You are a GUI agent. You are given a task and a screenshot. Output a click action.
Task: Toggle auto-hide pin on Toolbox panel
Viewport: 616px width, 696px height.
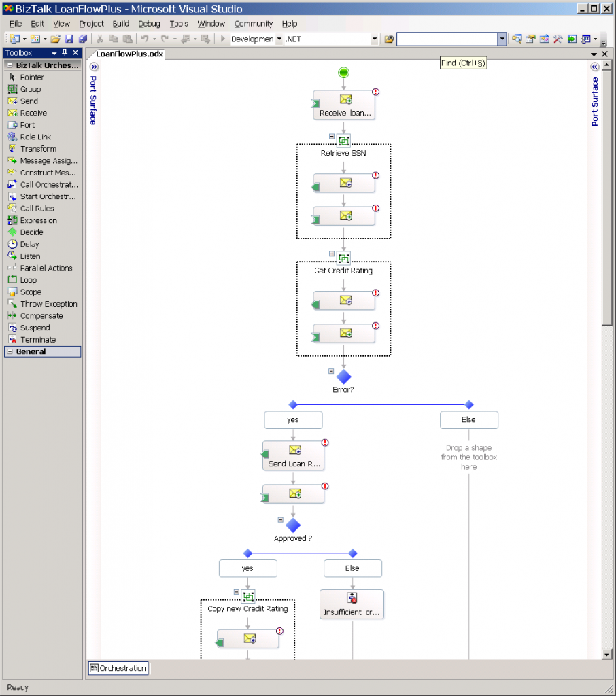pyautogui.click(x=65, y=53)
